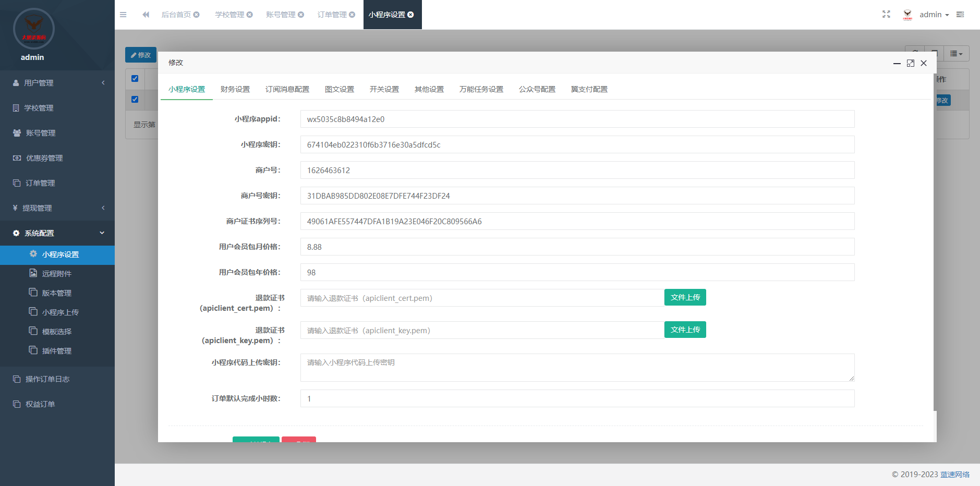Screen dimensions: 980x486
Task: Maximize the 修改 dialog window
Action: tap(910, 63)
